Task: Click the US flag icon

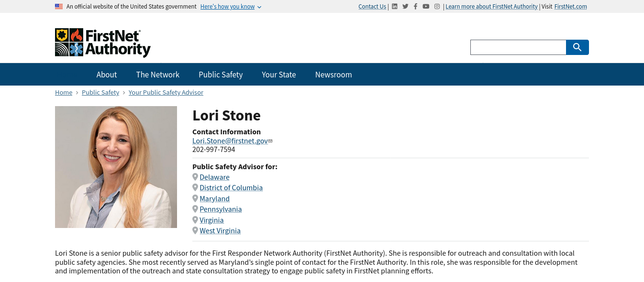Action: (59, 6)
